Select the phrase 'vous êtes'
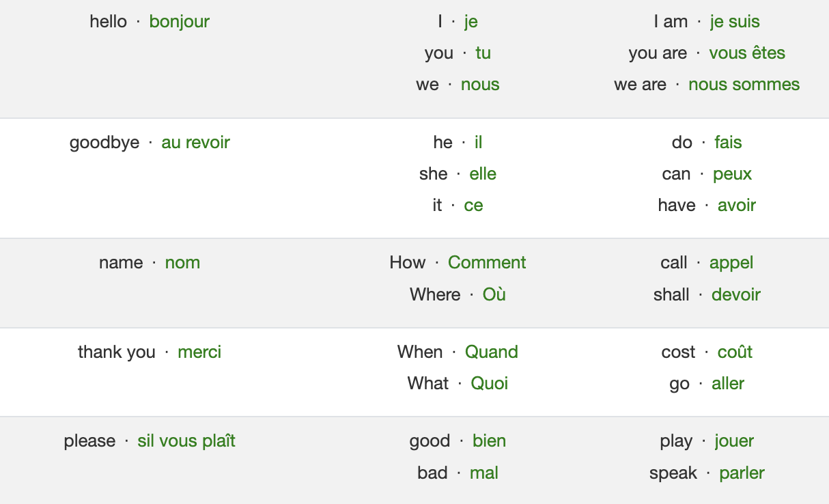The width and height of the screenshot is (829, 504). (747, 53)
